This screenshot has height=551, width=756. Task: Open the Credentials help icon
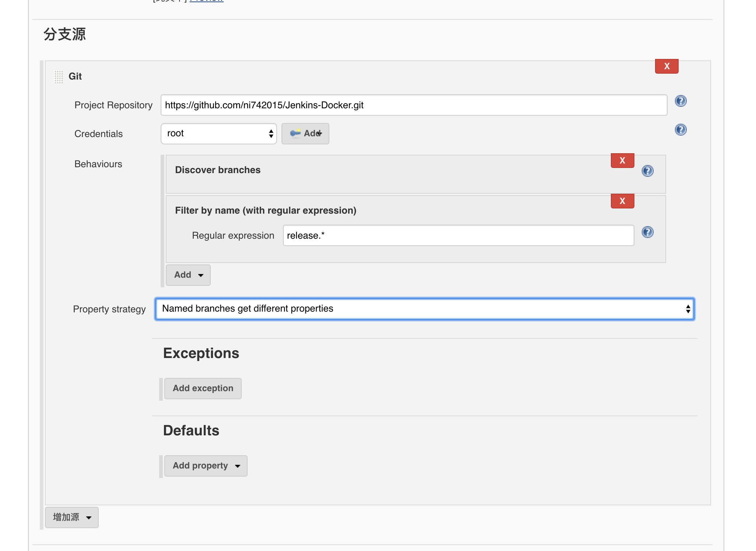pyautogui.click(x=680, y=130)
